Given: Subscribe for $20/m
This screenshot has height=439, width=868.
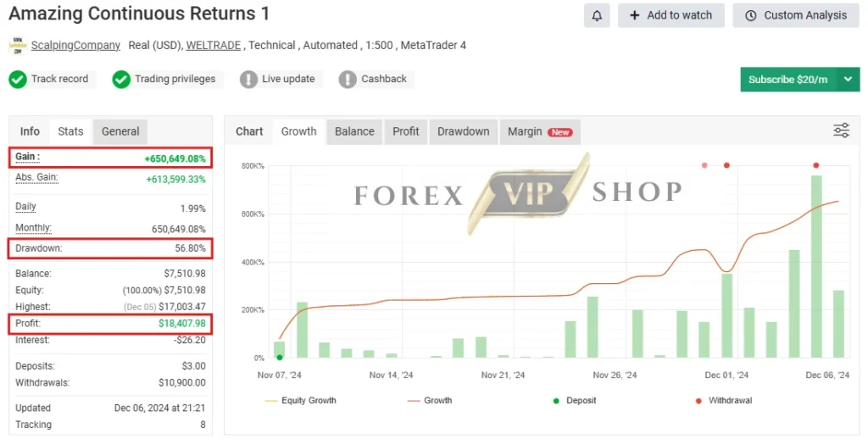Looking at the screenshot, I should [788, 79].
